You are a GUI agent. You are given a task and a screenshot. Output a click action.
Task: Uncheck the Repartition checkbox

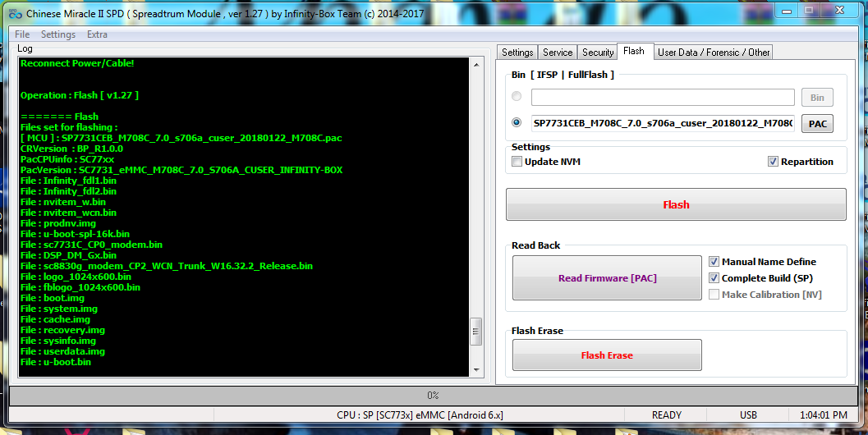click(x=773, y=162)
